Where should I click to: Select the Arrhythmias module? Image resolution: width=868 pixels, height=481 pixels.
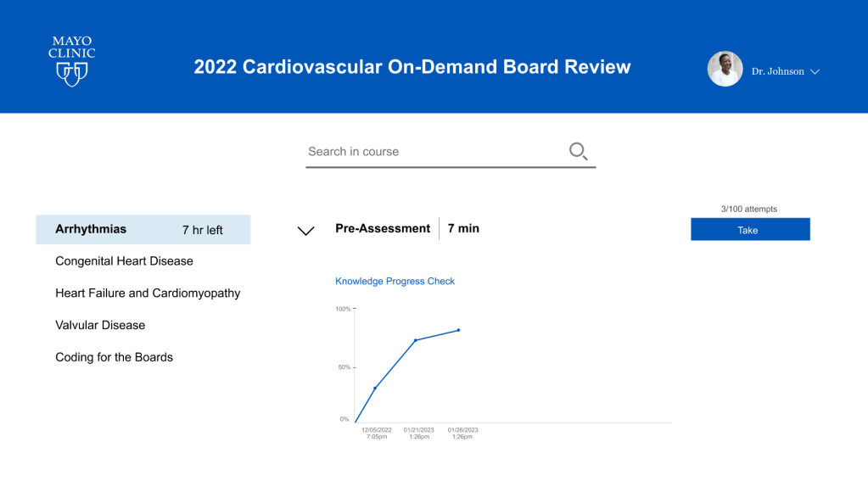[x=91, y=229]
